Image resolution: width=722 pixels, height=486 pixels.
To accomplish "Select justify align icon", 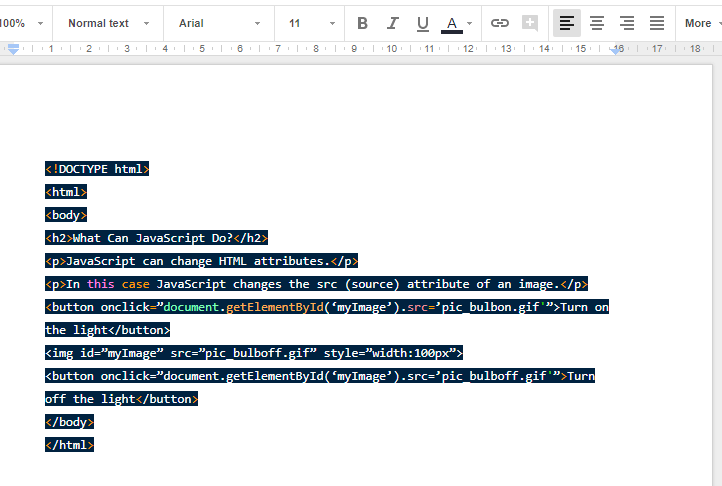I will [x=657, y=23].
